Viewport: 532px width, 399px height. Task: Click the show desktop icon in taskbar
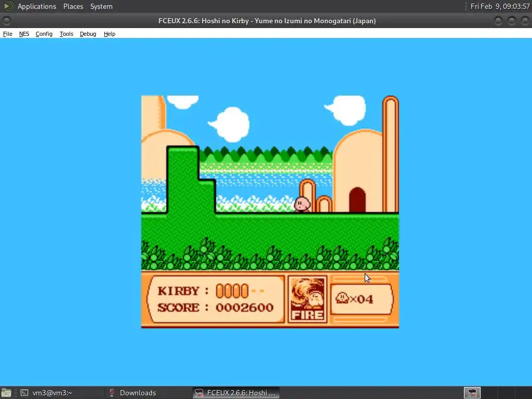pyautogui.click(x=6, y=393)
